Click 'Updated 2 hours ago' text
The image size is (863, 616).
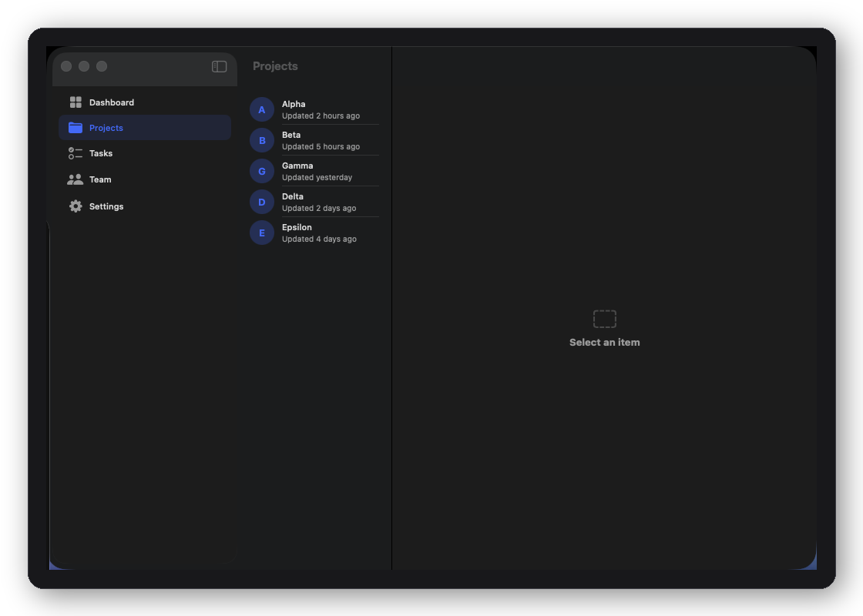tap(321, 116)
